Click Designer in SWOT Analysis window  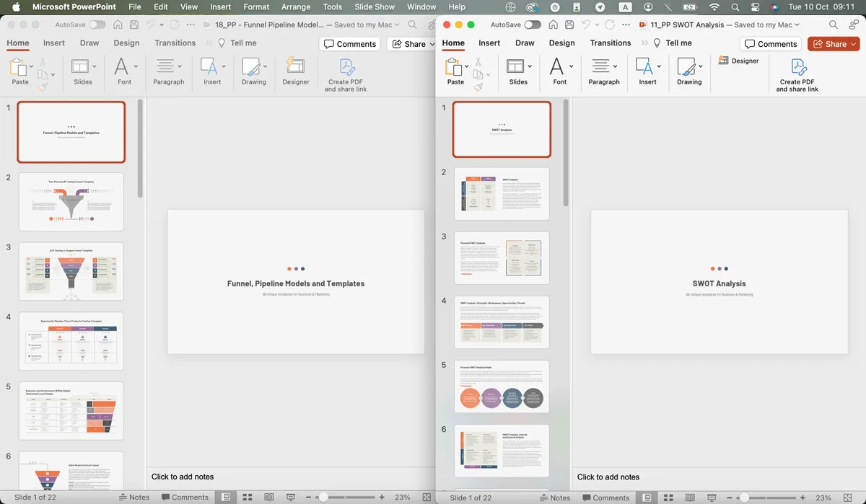pyautogui.click(x=739, y=61)
